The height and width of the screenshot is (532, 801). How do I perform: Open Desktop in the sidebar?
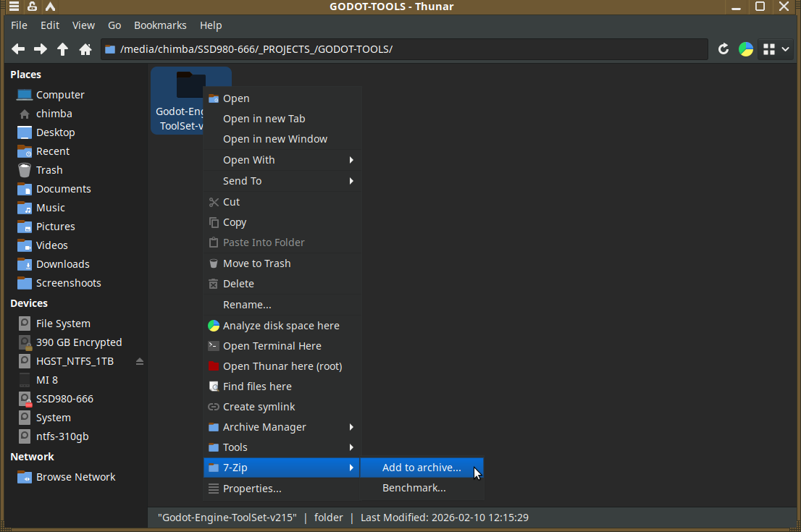[x=77, y=132]
